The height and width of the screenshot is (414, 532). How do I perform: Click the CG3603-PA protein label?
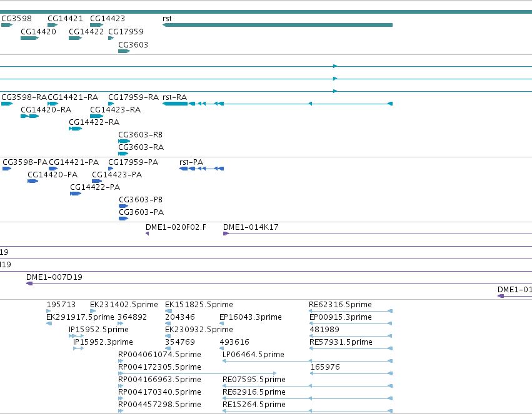pos(141,213)
